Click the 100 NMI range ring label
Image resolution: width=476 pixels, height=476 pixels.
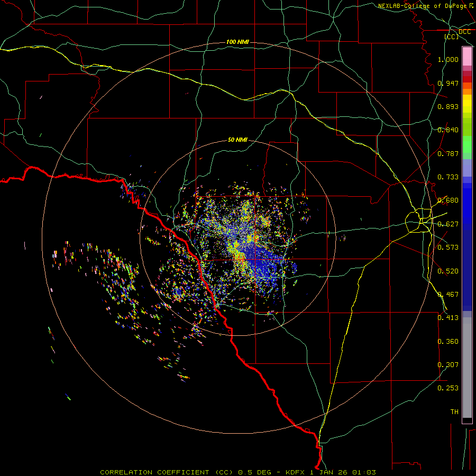coord(237,42)
